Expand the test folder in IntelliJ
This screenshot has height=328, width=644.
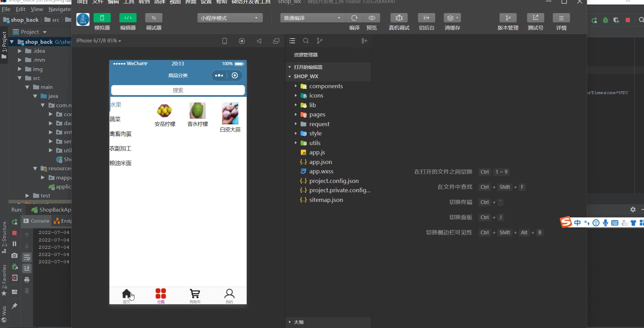pos(27,195)
